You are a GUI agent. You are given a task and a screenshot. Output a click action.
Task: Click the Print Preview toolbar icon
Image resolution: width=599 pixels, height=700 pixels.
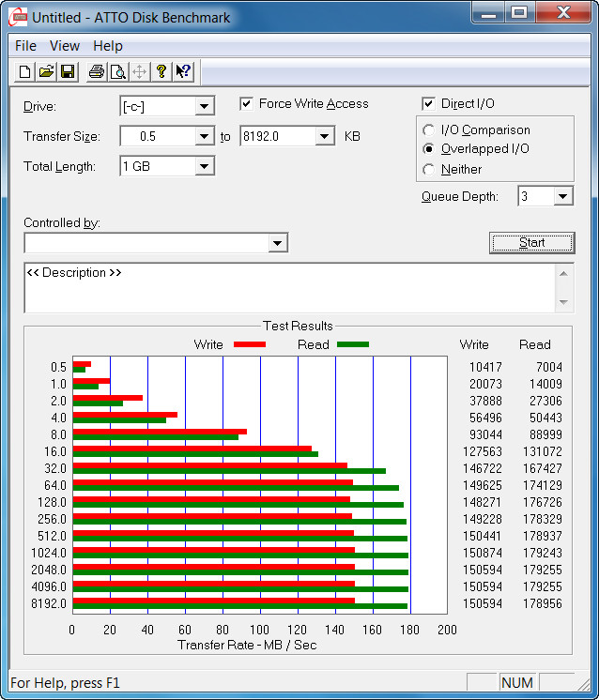118,71
